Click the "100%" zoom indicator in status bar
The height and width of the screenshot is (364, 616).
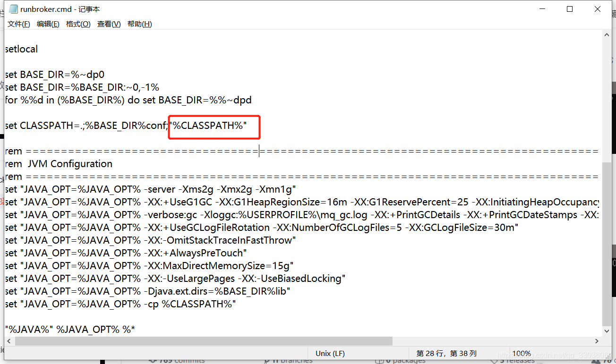(x=522, y=353)
